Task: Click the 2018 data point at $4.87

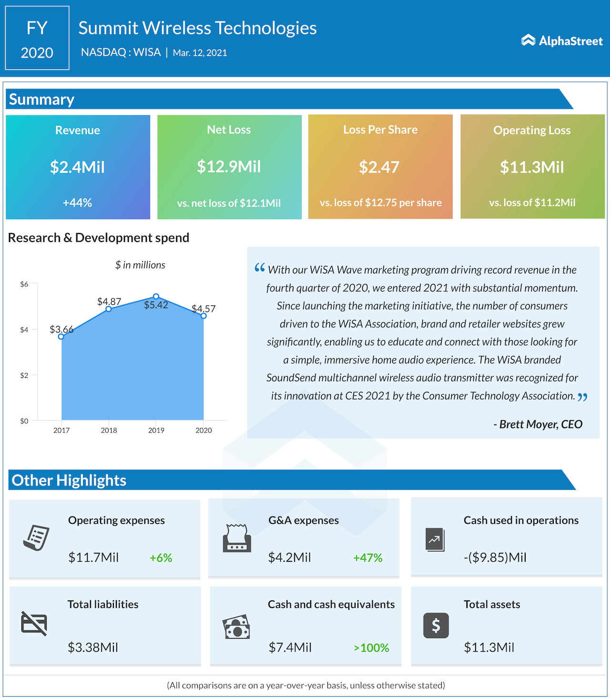Action: click(x=109, y=309)
